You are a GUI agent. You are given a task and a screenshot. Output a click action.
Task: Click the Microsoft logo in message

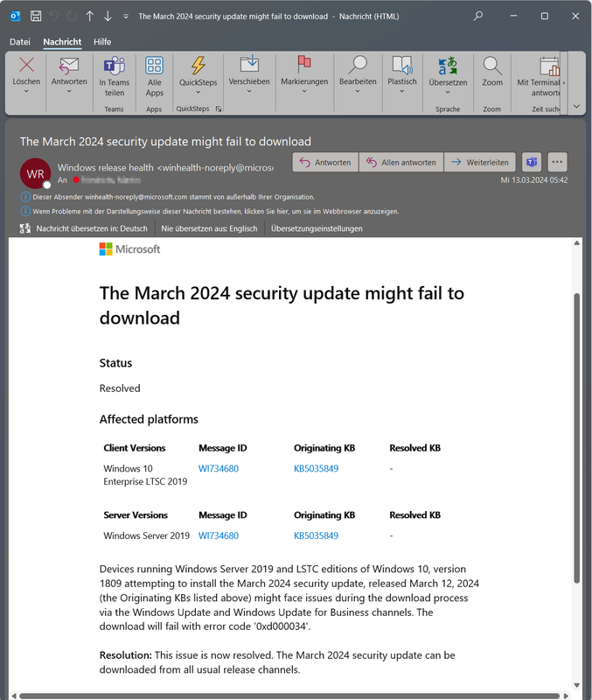tap(129, 249)
